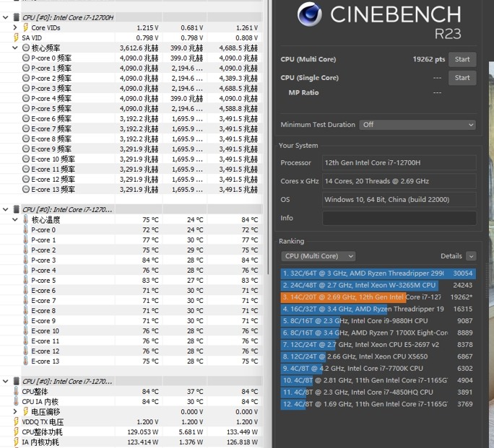The height and width of the screenshot is (448, 494).
Task: Click the chip icon of the first CPU [#0] section
Action: (x=16, y=17)
